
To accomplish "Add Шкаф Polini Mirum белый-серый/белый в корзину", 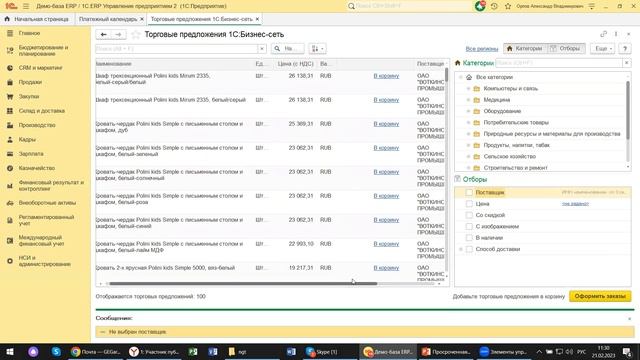I will point(386,76).
